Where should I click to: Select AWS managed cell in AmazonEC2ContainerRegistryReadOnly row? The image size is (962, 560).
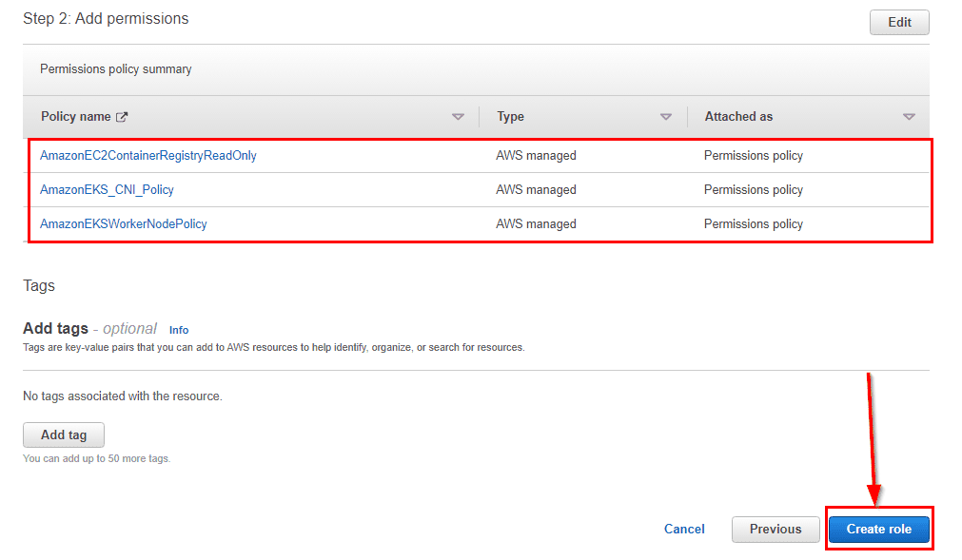(536, 156)
